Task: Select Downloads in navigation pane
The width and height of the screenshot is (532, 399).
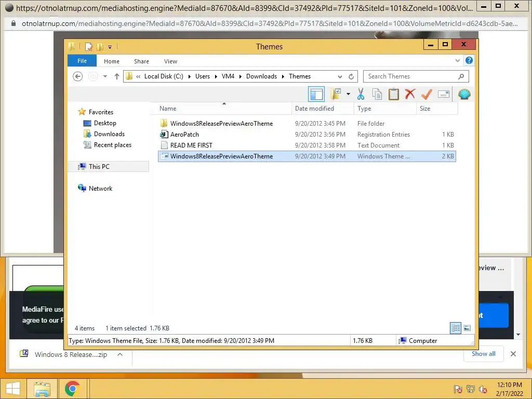Action: pyautogui.click(x=104, y=134)
